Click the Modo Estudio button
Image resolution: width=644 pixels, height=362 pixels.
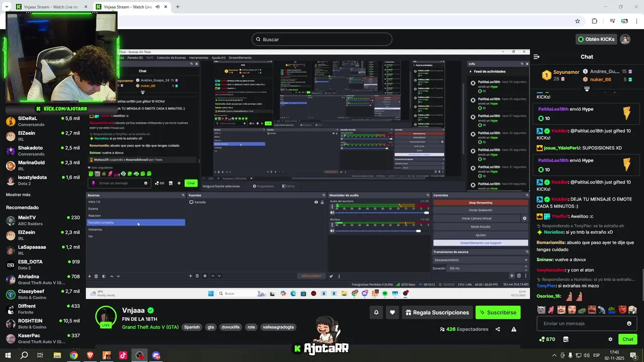480,227
